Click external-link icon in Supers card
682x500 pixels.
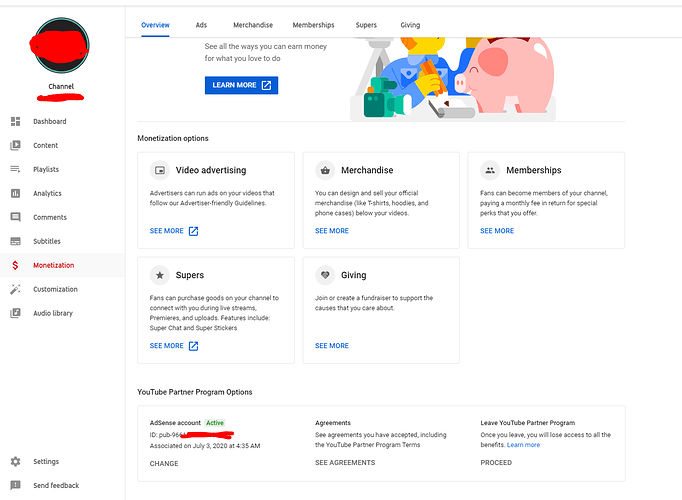(194, 346)
